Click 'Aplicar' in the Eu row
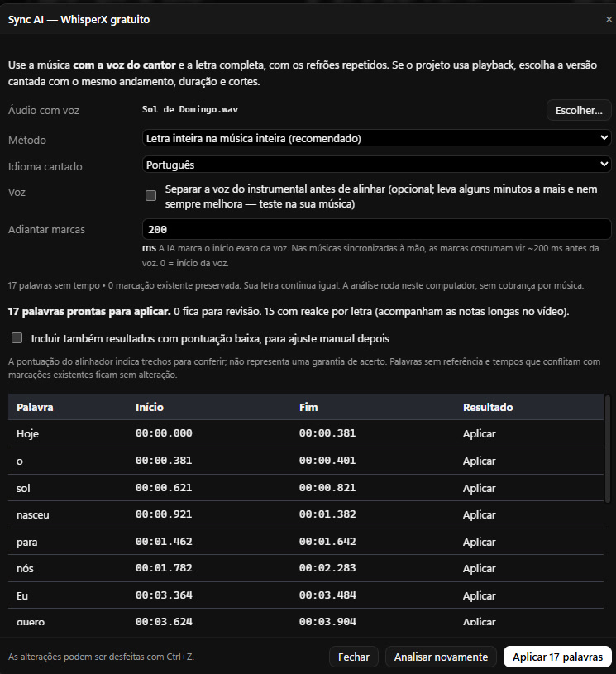This screenshot has width=616, height=674. click(x=480, y=595)
